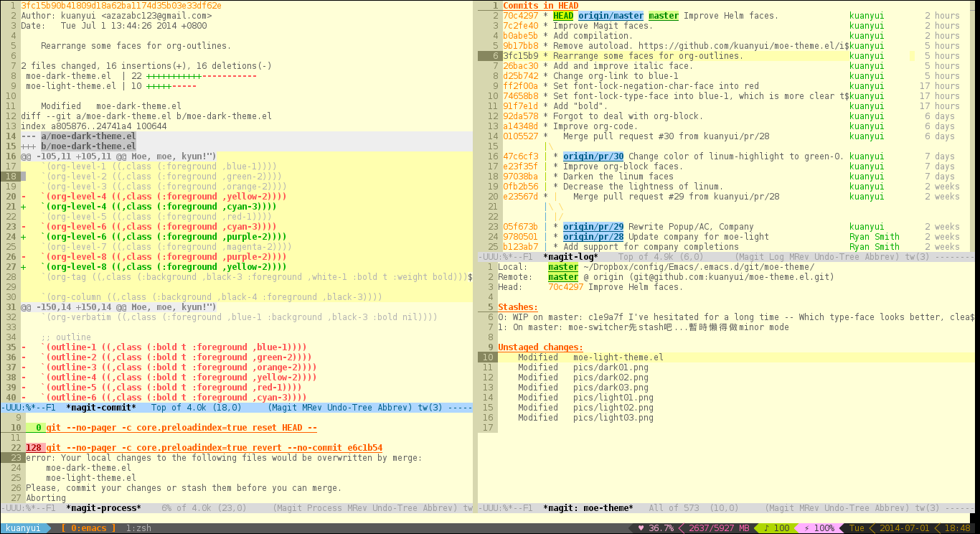Click the lightning battery indicator 100%
Screen dimensions: 980x534
819,528
